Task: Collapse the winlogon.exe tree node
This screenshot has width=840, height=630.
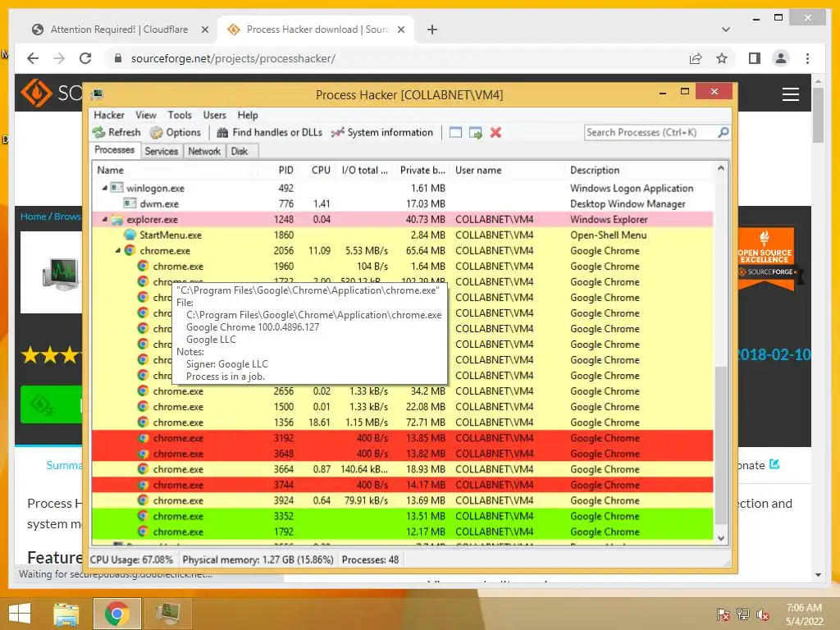Action: (x=104, y=188)
